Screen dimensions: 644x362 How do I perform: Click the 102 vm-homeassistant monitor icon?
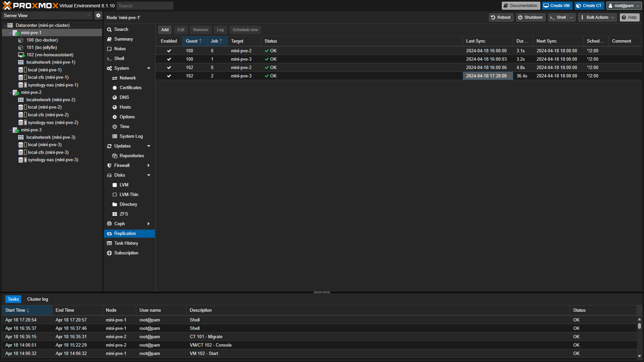[21, 55]
